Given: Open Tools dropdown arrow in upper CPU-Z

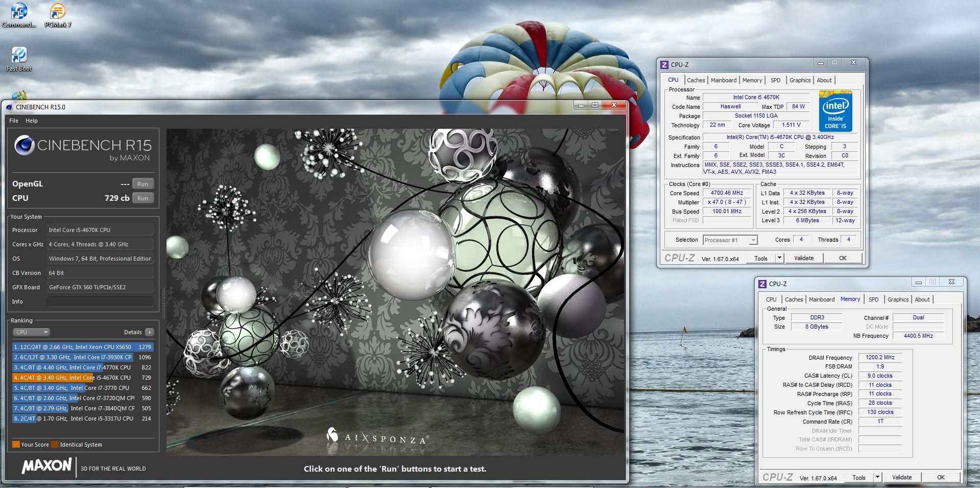Looking at the screenshot, I should [779, 258].
